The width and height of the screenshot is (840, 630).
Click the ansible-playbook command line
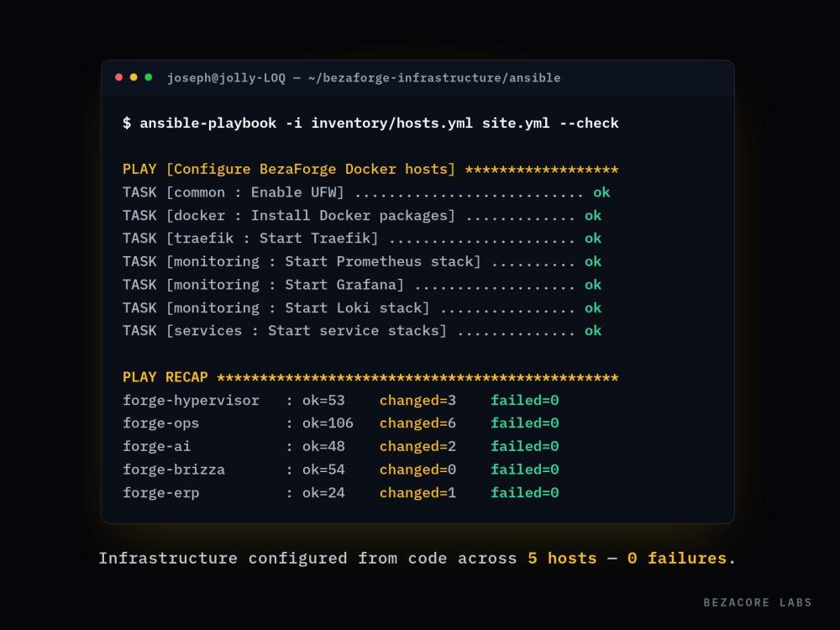(x=370, y=123)
